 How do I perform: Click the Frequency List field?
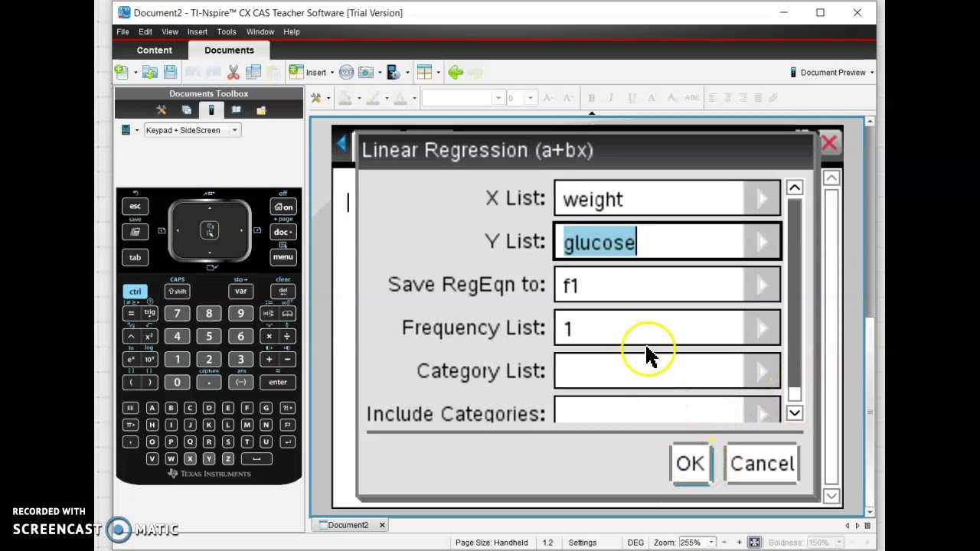click(x=649, y=328)
